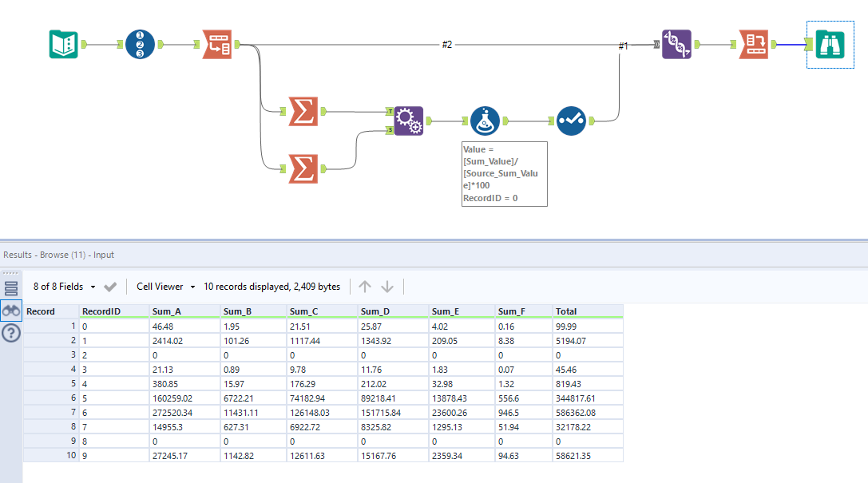Open the purple Join tool with gear icon
868x483 pixels.
pyautogui.click(x=408, y=121)
